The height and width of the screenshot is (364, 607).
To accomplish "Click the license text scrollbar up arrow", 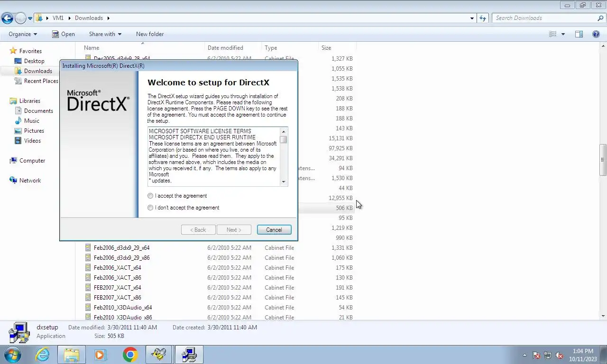I will pos(284,131).
